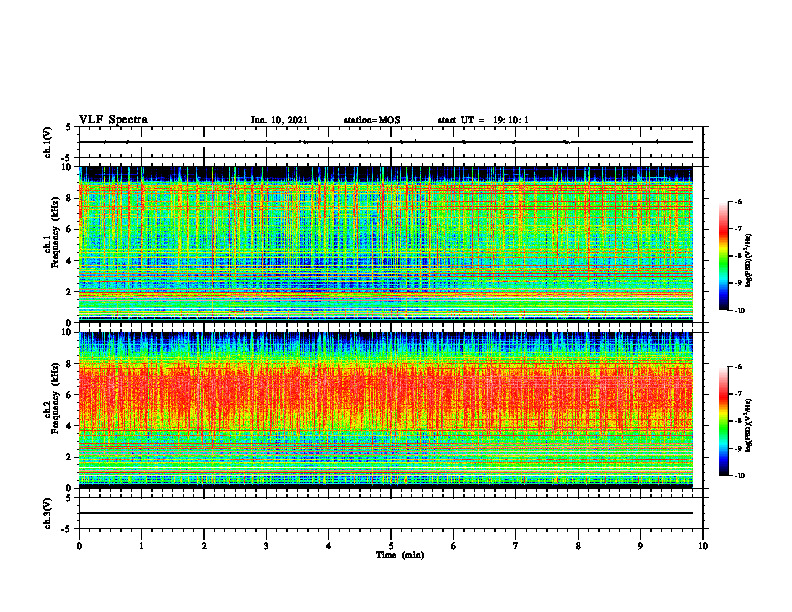Click the ch.2 frequency axis "4" tick label

69,426
